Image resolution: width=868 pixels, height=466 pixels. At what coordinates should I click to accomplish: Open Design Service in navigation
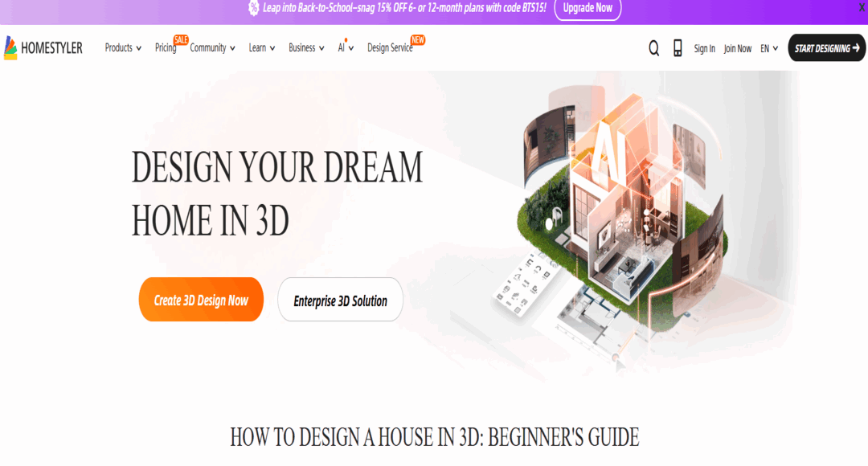390,48
